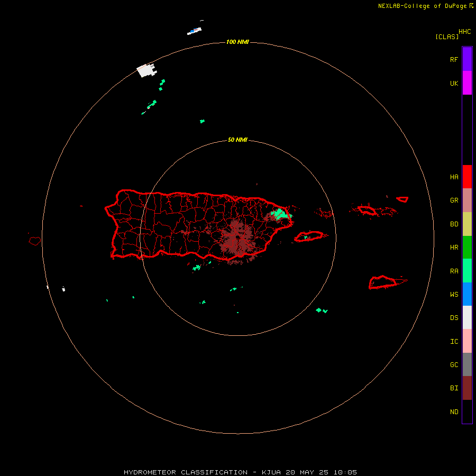Image resolution: width=476 pixels, height=476 pixels.
Task: Click the Vieques island outline
Action: 309,236
